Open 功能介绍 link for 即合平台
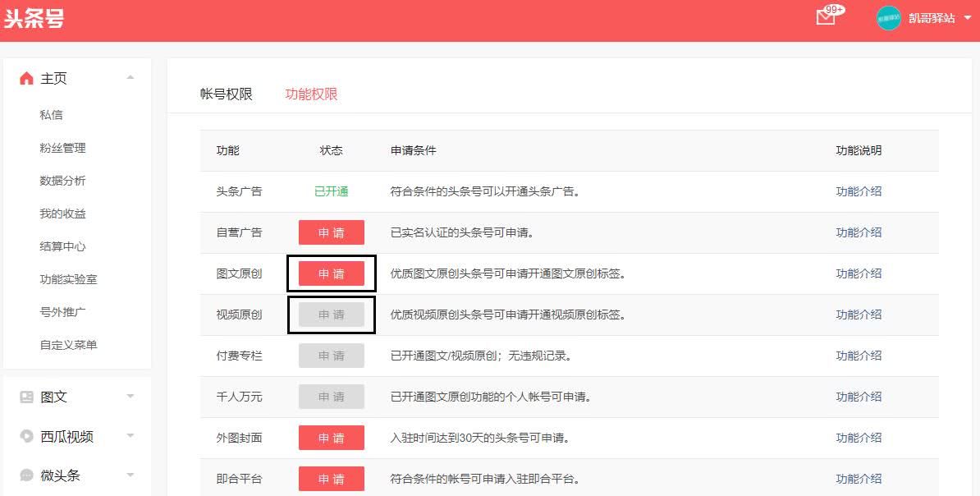This screenshot has height=496, width=980. (x=859, y=479)
